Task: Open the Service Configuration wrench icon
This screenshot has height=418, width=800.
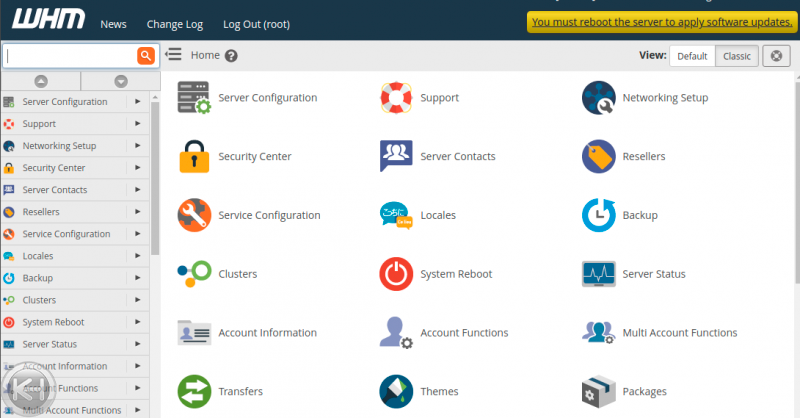Action: 194,215
